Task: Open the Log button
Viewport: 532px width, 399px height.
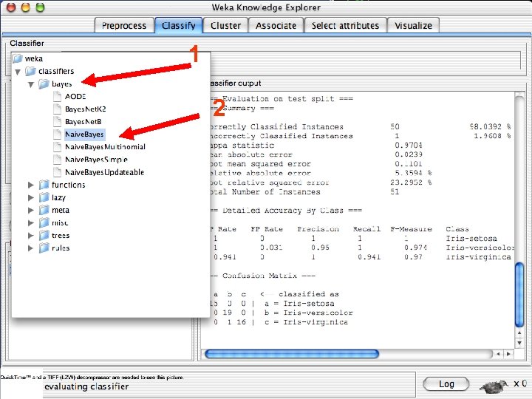Action: 446,384
